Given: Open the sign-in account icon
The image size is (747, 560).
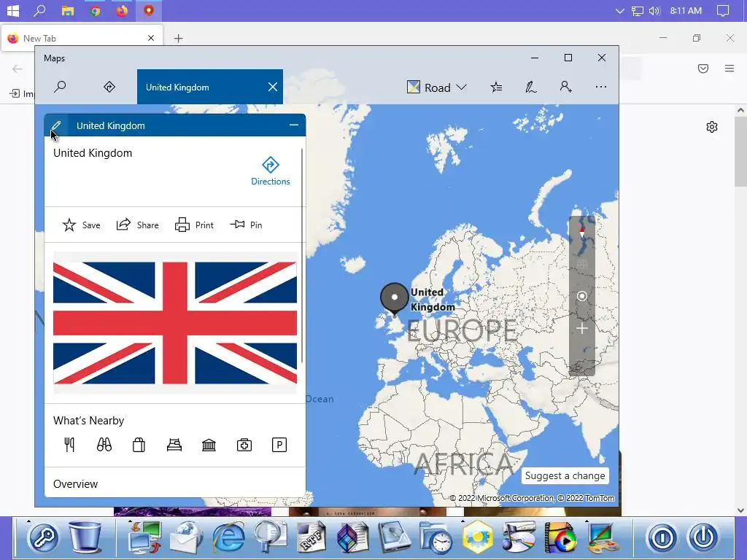Looking at the screenshot, I should (565, 87).
